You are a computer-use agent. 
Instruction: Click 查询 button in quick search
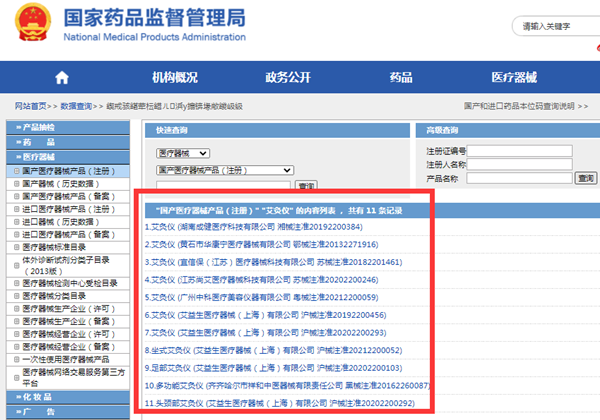click(307, 185)
